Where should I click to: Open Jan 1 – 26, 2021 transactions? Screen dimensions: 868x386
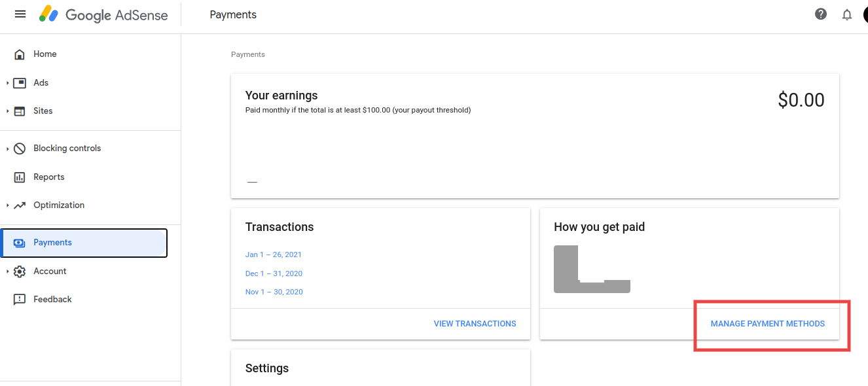[274, 254]
